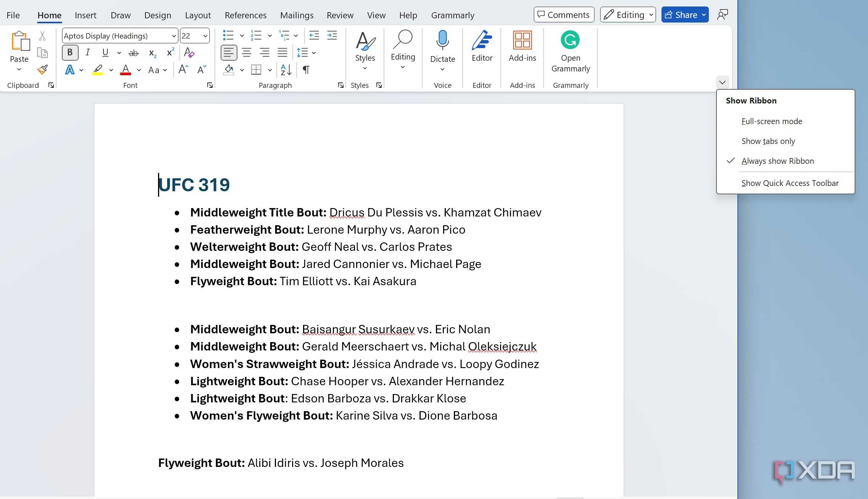Click the Copy icon in Clipboard
The height and width of the screenshot is (499, 868).
pyautogui.click(x=42, y=53)
